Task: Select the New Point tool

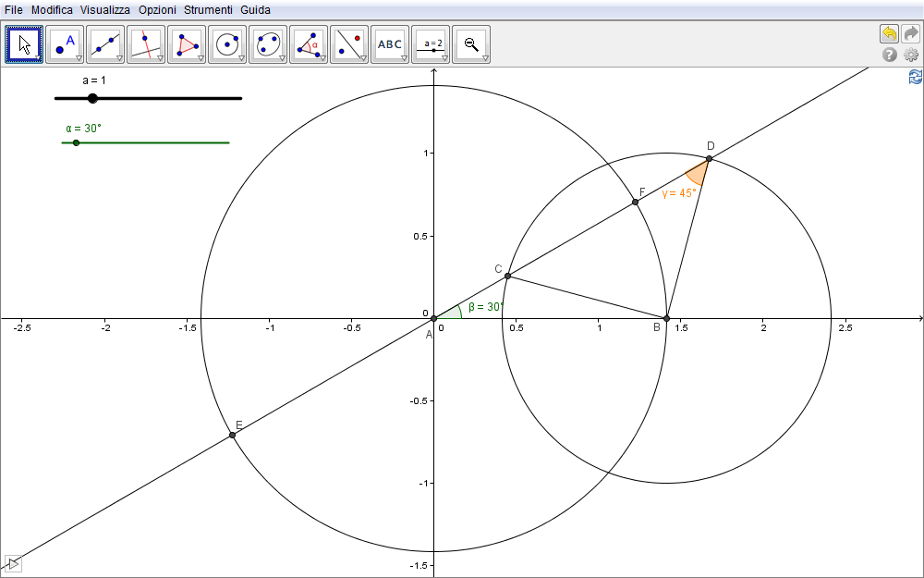Action: click(x=65, y=43)
